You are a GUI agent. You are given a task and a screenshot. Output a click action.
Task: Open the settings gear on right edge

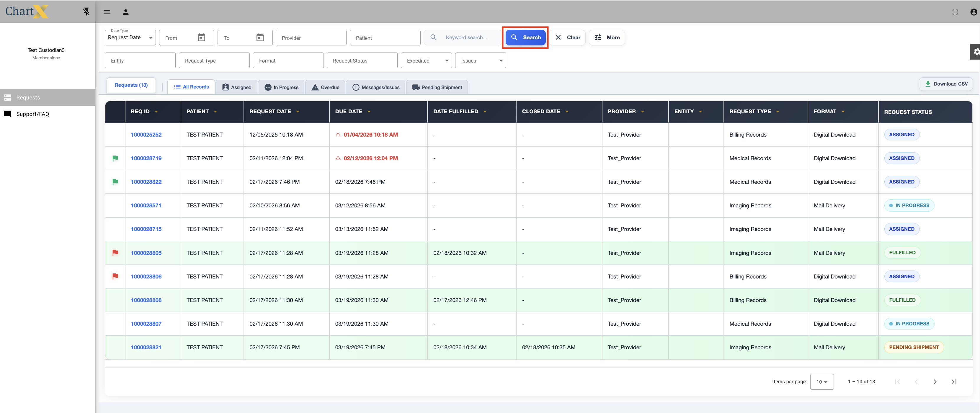point(976,52)
